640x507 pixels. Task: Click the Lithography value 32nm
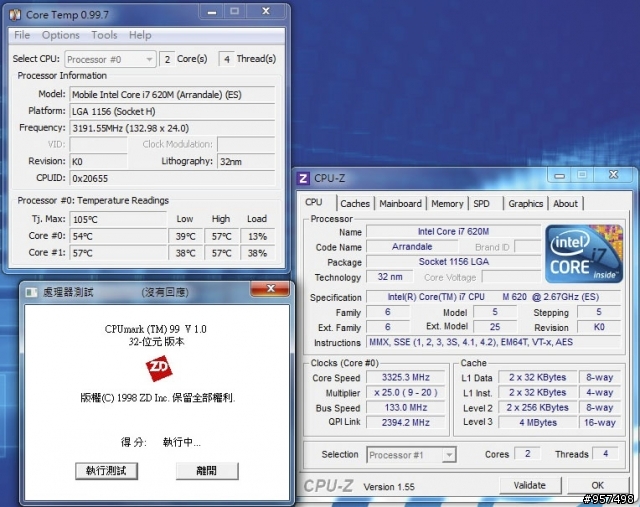click(x=246, y=162)
